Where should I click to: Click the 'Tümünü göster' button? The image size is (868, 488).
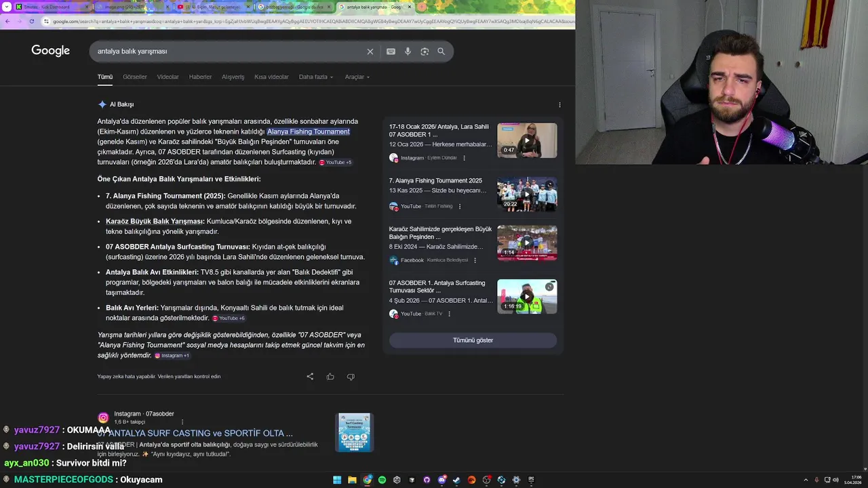click(473, 340)
